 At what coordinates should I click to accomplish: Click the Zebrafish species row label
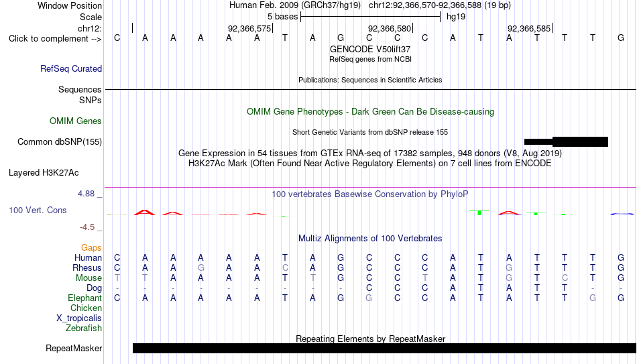(x=84, y=328)
